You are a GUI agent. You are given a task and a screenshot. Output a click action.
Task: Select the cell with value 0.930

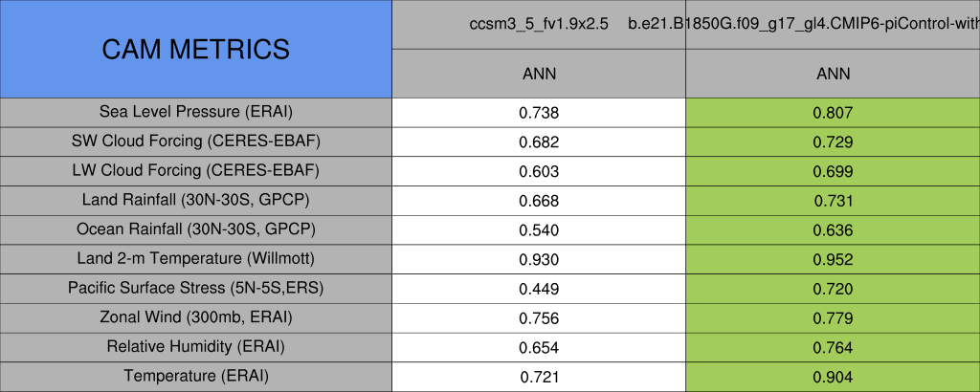pyautogui.click(x=539, y=259)
